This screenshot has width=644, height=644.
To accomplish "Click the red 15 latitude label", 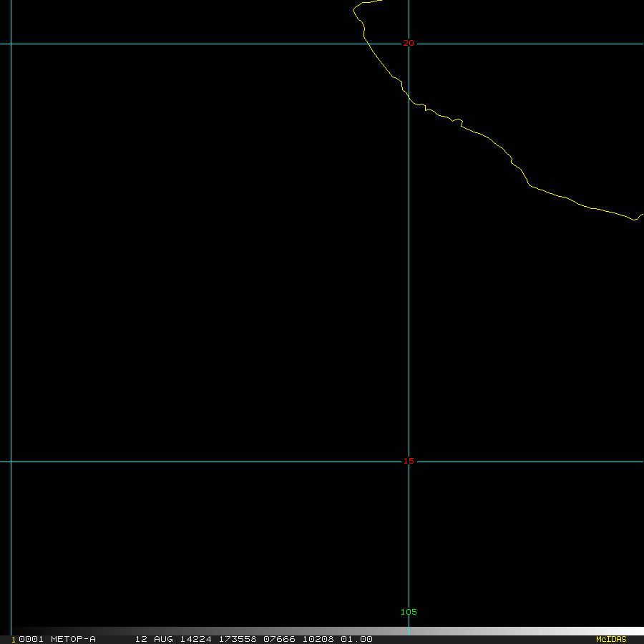I will (x=409, y=461).
